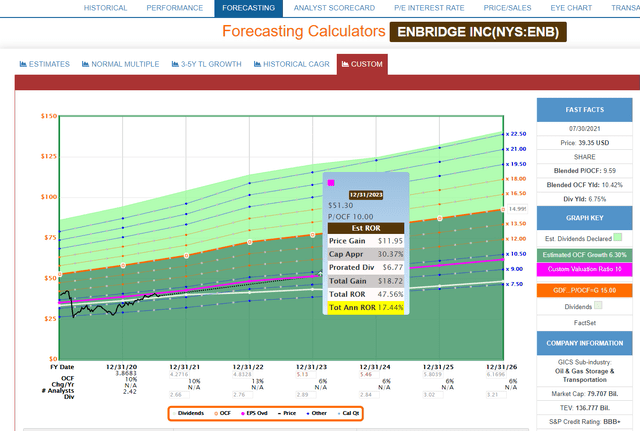Edit the 12/31/23 dividend field 2.89
Viewport: 640px width, 431px height.
[x=306, y=395]
